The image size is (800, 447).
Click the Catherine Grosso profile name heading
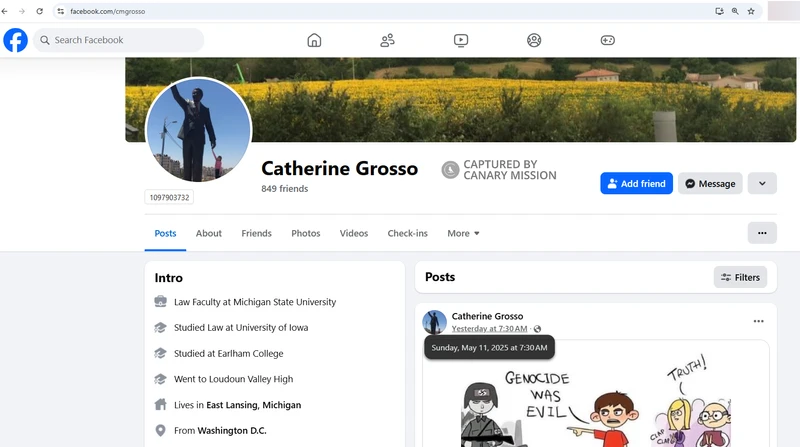point(339,168)
